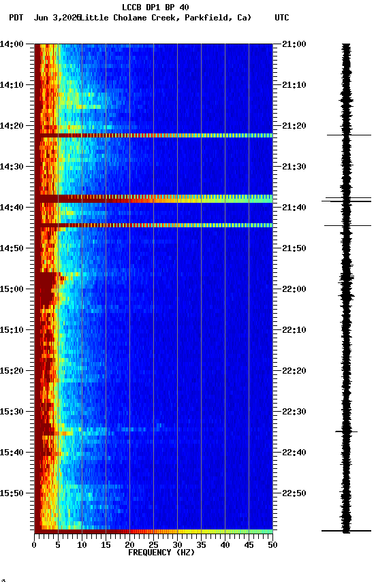Click the 20 Hz frequency axis label
This screenshot has height=588, width=376.
129,545
